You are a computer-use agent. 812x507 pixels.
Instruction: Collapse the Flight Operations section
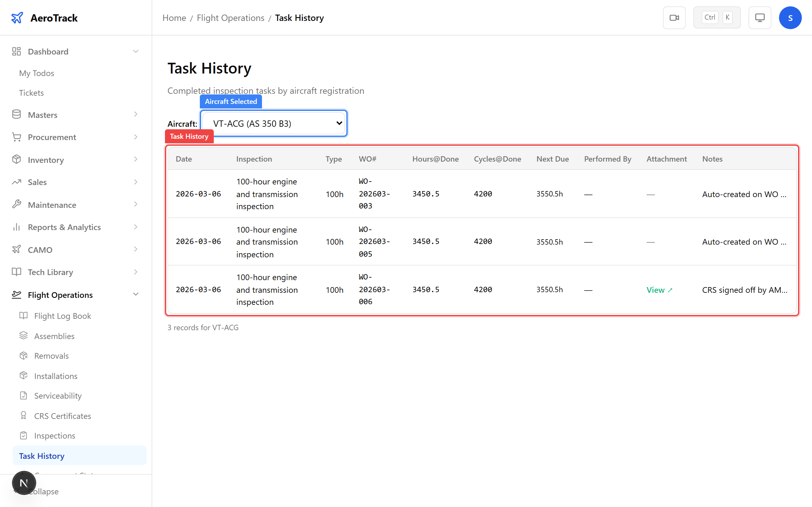pyautogui.click(x=135, y=294)
